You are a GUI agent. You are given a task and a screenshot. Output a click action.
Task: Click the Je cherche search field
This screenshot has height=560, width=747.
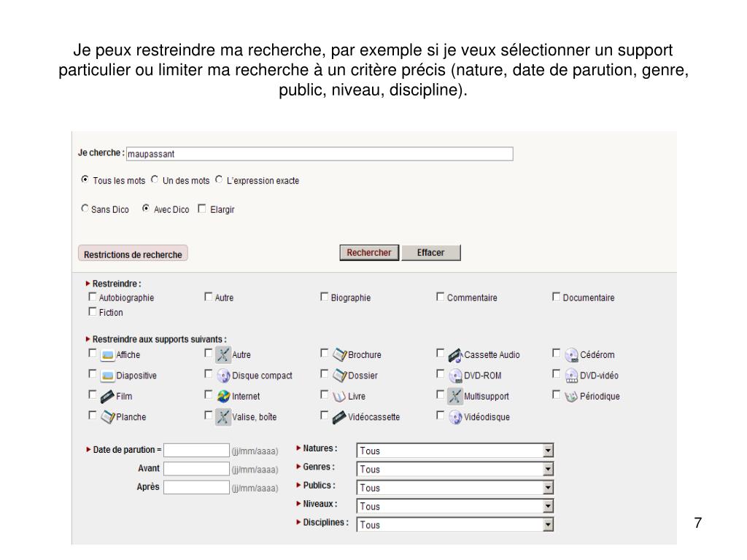(320, 154)
